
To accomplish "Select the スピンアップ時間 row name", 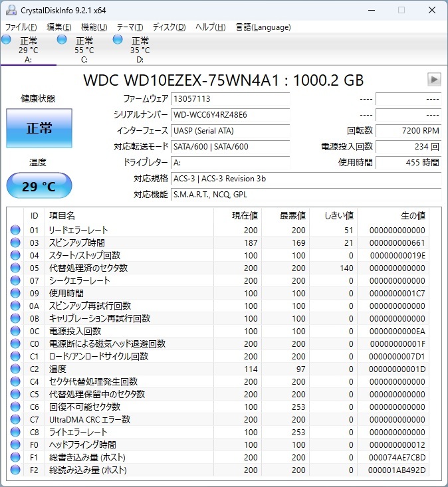I will click(76, 243).
